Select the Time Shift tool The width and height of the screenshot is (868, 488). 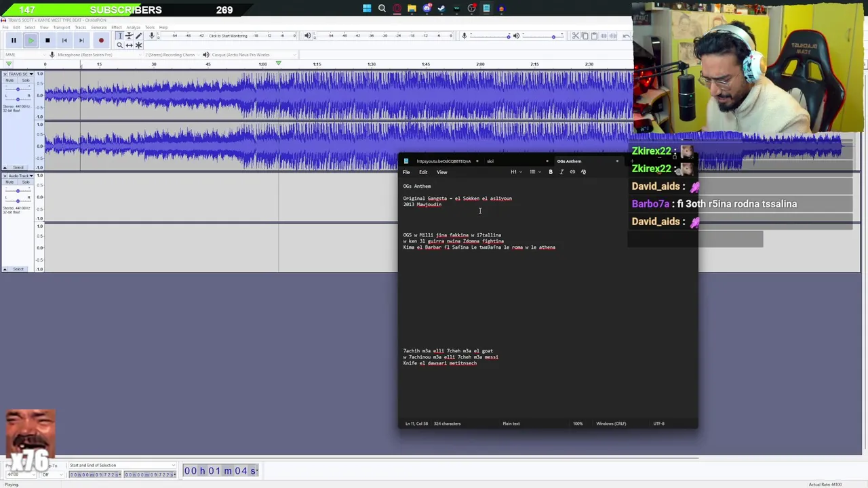129,45
